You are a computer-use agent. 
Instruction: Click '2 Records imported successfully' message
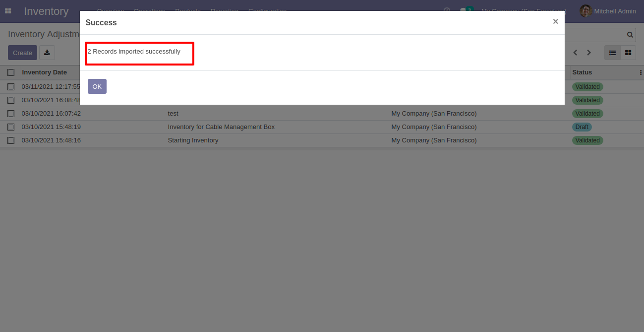(x=134, y=52)
